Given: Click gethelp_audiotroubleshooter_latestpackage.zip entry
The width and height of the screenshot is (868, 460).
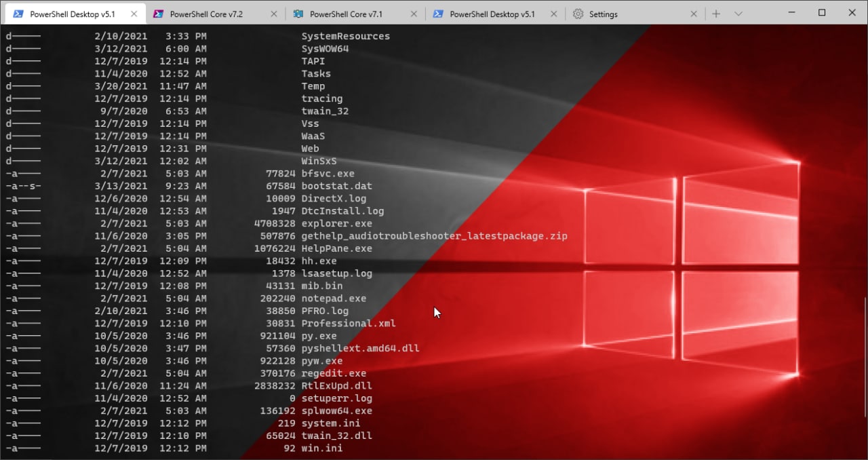Looking at the screenshot, I should [x=435, y=236].
